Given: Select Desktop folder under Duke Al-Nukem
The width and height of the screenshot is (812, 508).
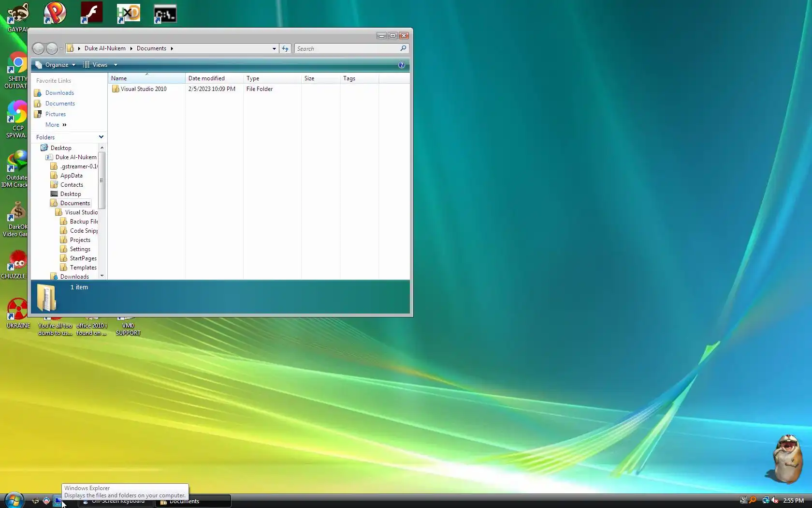Looking at the screenshot, I should tap(71, 194).
